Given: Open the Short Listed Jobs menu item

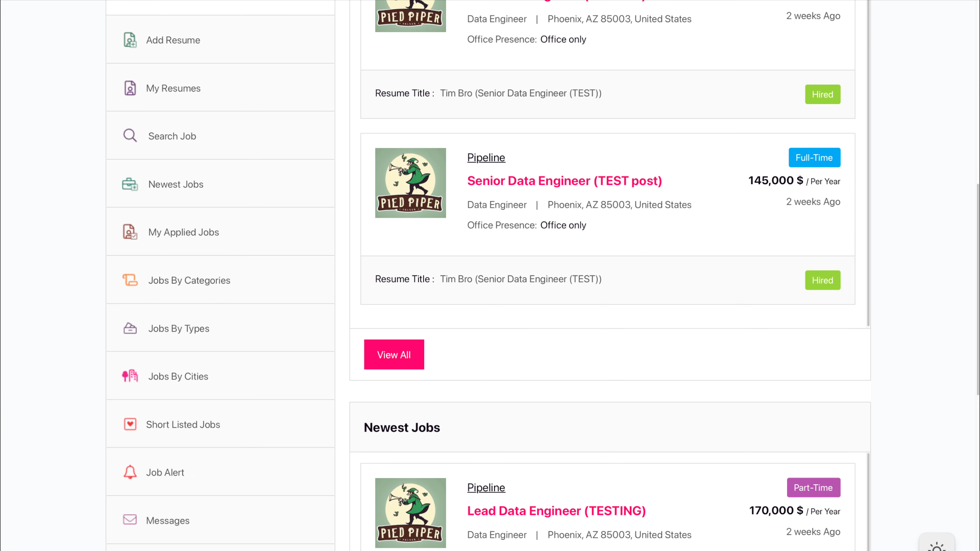Looking at the screenshot, I should point(183,424).
